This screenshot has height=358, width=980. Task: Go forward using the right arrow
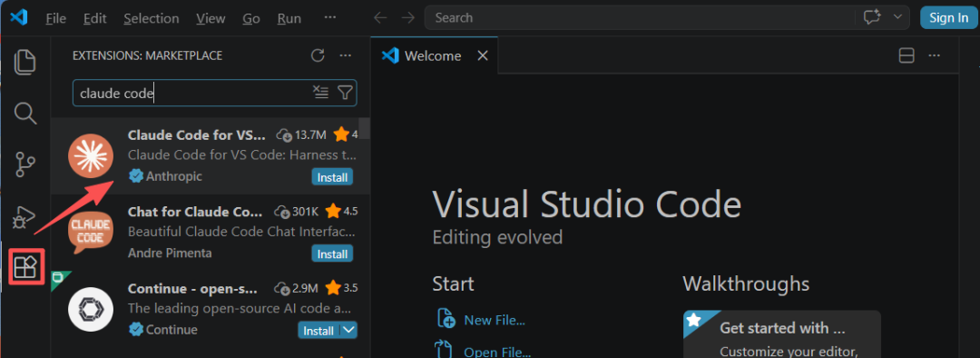coord(407,18)
